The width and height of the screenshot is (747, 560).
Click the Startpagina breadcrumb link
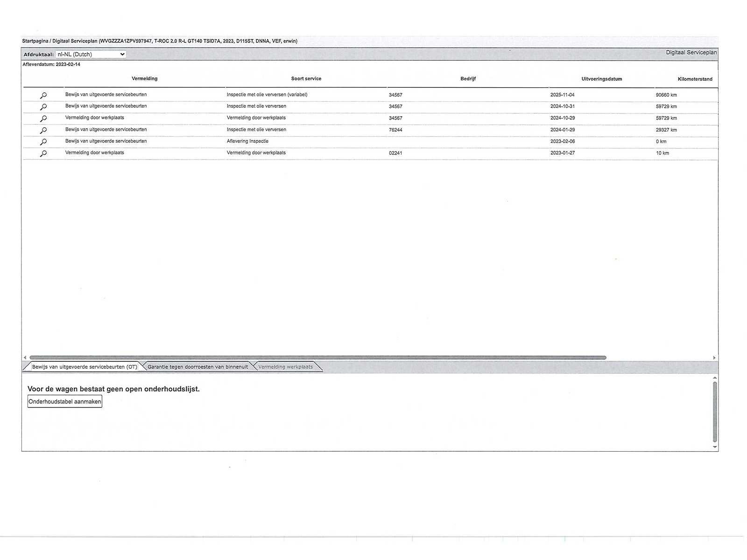35,41
